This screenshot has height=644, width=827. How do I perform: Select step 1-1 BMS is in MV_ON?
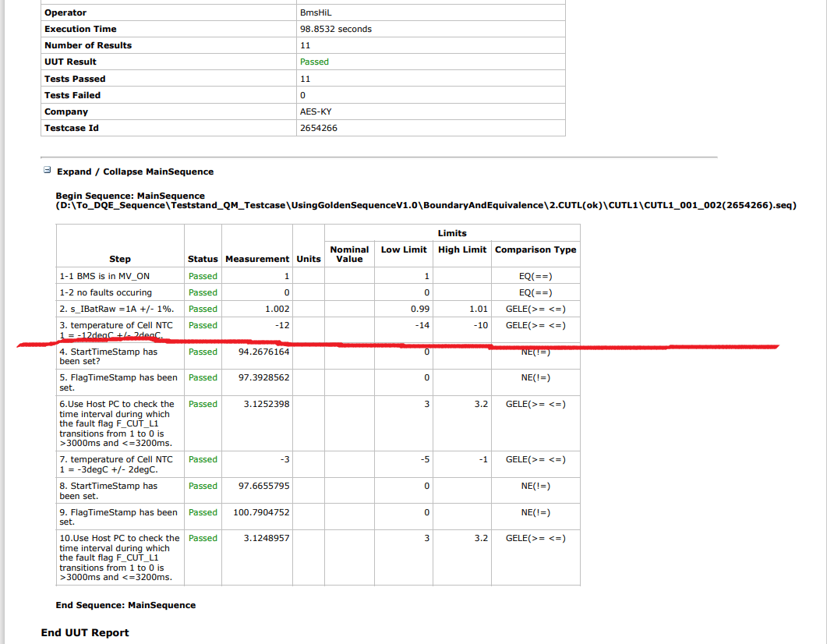104,276
